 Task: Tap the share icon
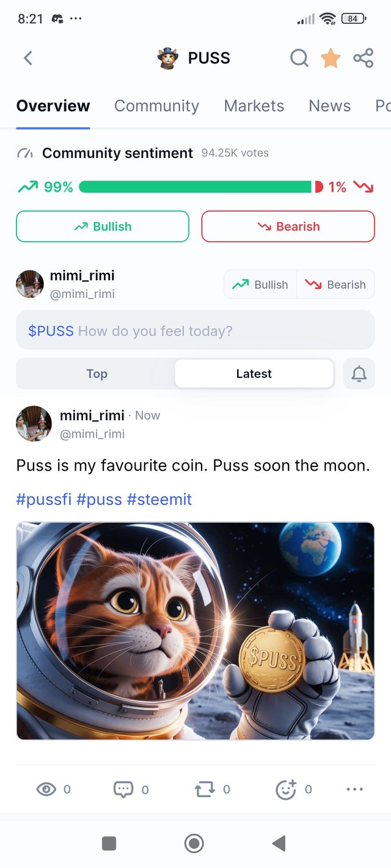pos(363,58)
